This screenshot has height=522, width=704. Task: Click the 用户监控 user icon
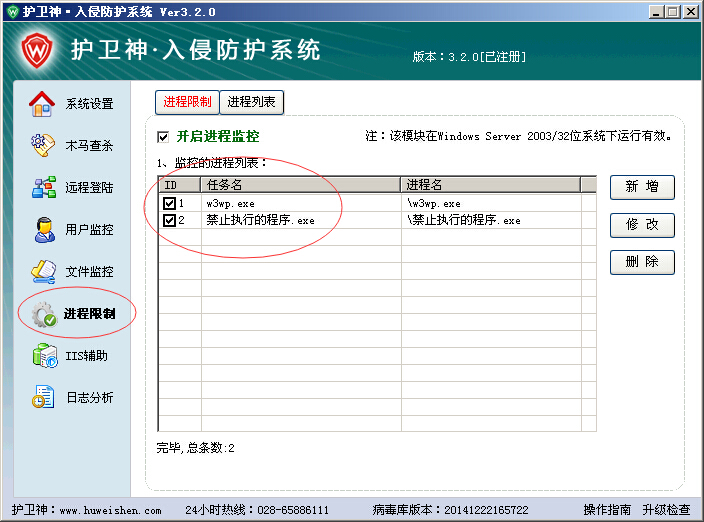tap(44, 229)
